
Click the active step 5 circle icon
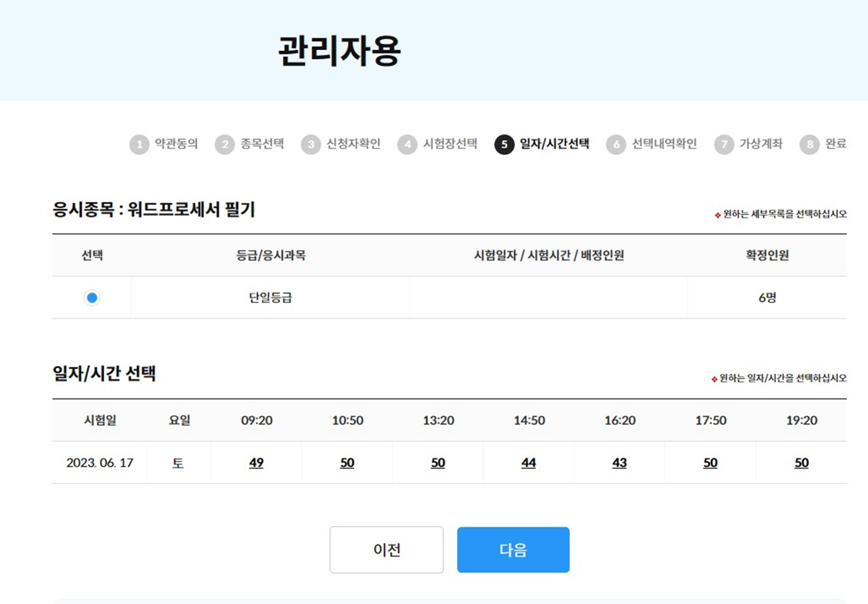coord(504,145)
